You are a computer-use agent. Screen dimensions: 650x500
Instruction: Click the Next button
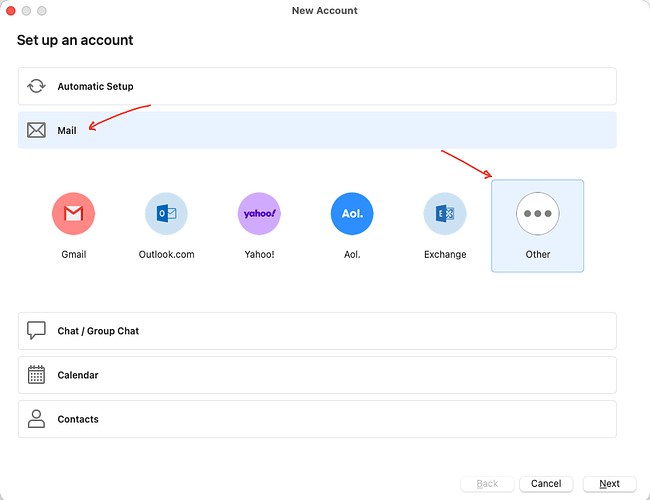pos(609,484)
